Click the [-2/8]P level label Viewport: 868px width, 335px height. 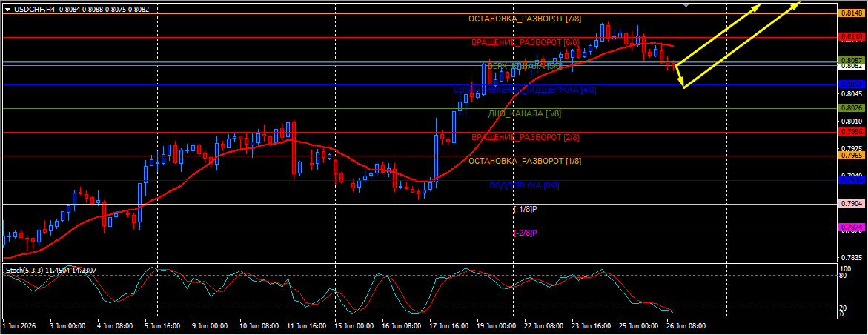(x=526, y=233)
